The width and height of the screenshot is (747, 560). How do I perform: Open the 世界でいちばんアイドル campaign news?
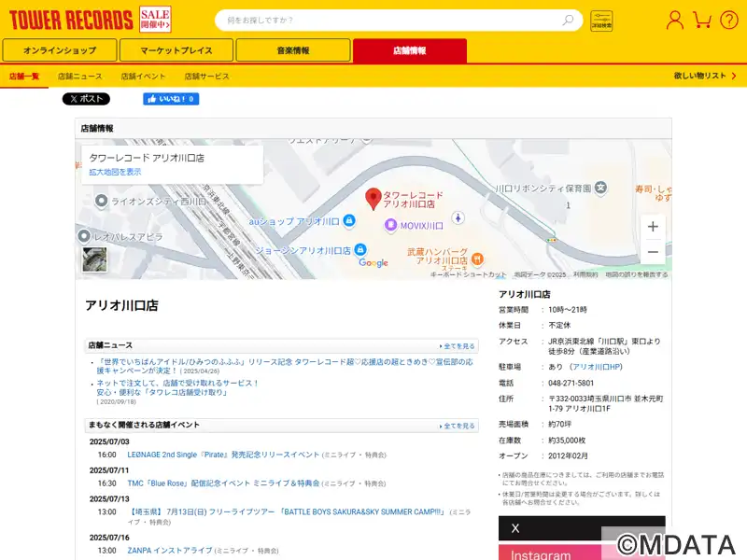(x=285, y=366)
